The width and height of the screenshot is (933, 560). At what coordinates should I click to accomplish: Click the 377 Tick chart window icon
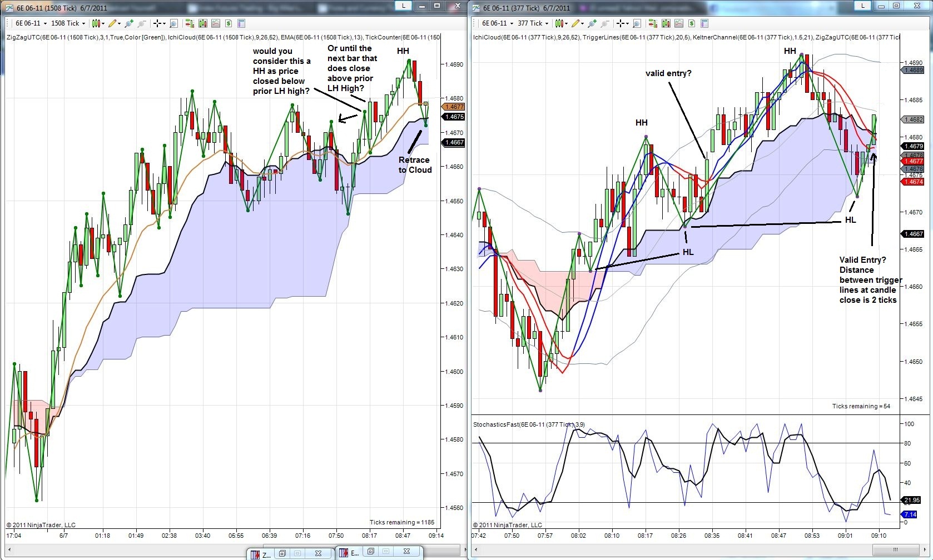(x=476, y=8)
